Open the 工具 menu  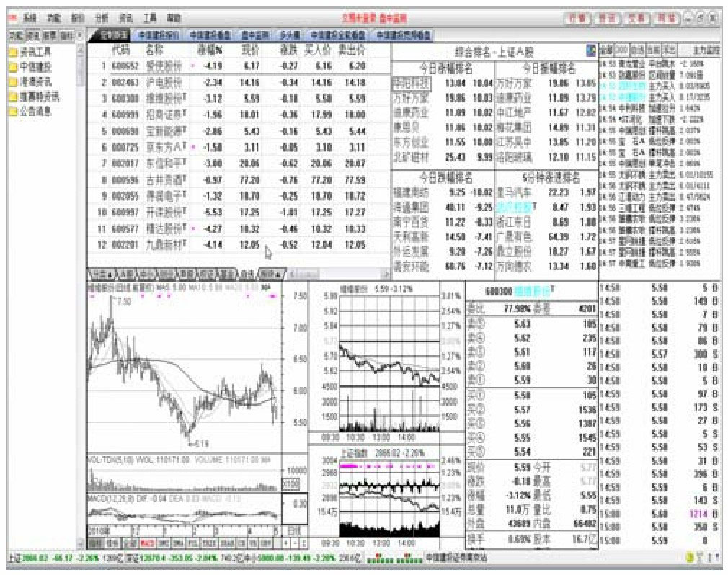149,17
